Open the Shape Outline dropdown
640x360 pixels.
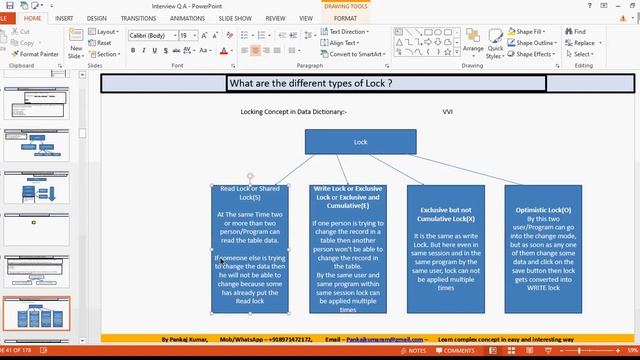pyautogui.click(x=532, y=42)
